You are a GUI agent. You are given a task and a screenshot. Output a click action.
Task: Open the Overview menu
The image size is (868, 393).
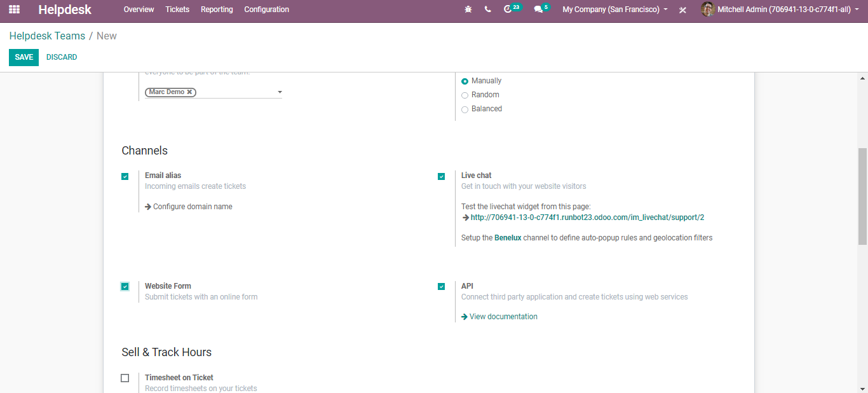tap(139, 10)
